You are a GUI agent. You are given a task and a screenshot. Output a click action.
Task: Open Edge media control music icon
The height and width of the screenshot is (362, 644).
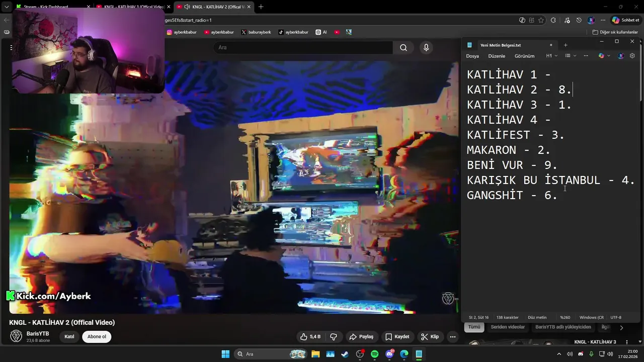click(567, 20)
